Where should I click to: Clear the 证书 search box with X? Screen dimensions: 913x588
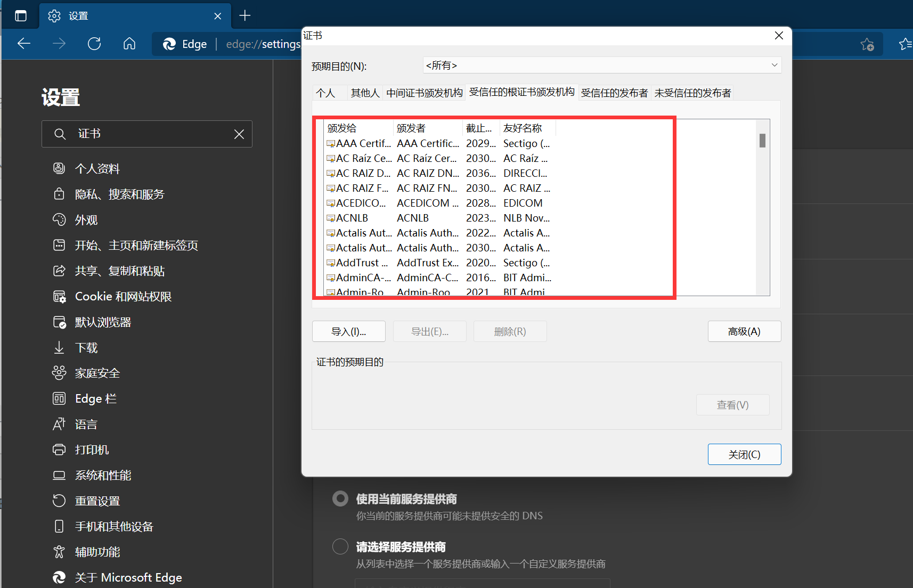[239, 134]
